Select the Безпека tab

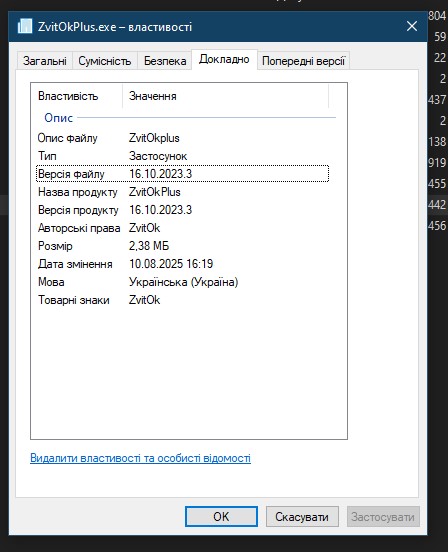165,61
